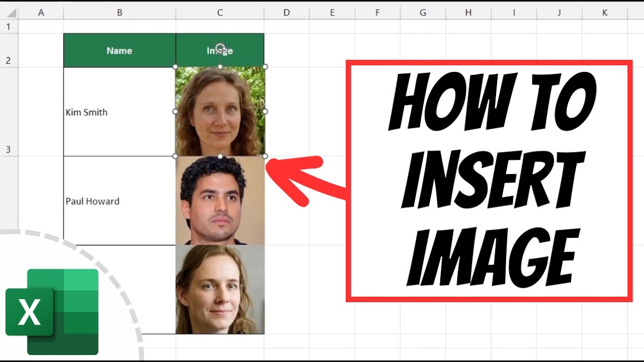Select column J header
644x362 pixels.
click(559, 13)
